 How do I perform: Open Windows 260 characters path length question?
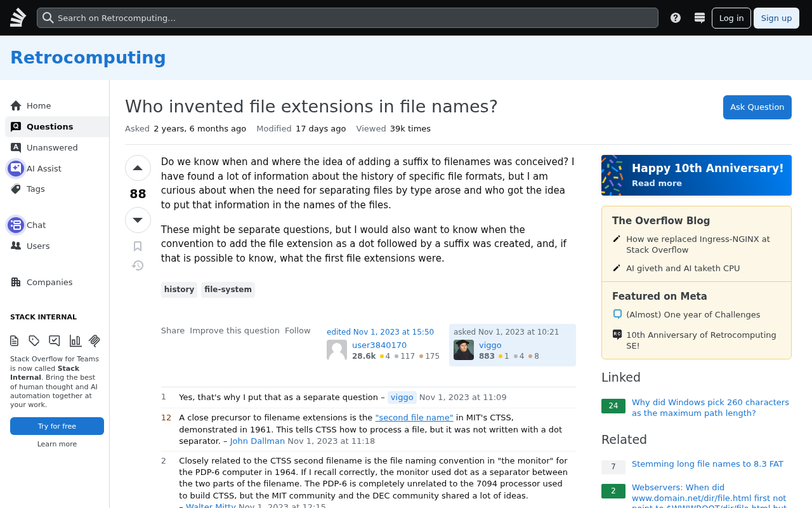click(x=710, y=408)
